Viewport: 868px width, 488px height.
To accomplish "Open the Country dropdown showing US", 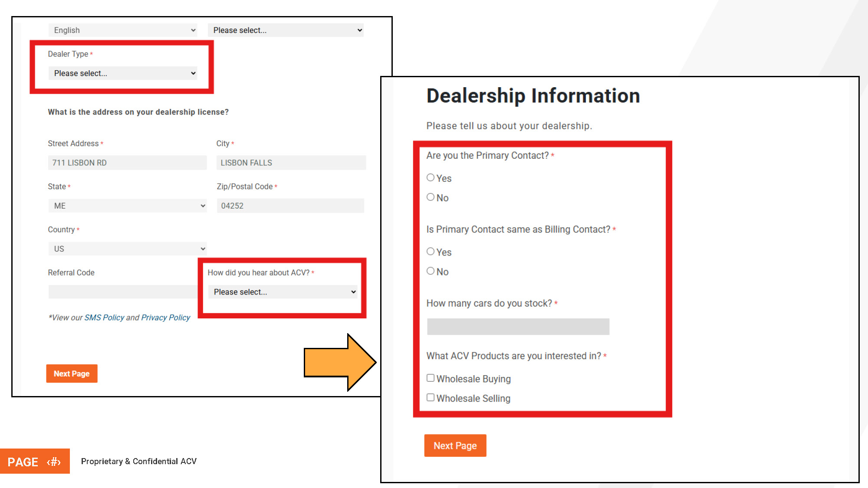I will [x=127, y=248].
